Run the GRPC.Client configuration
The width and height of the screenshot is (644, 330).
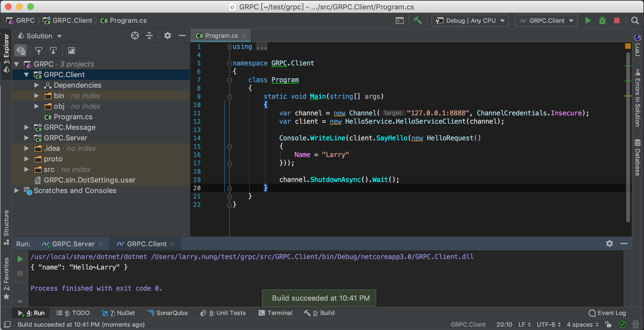coord(588,21)
